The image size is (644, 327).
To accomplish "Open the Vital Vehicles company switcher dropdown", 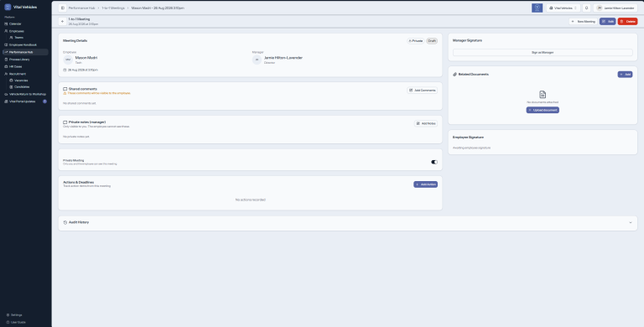I will [x=563, y=8].
